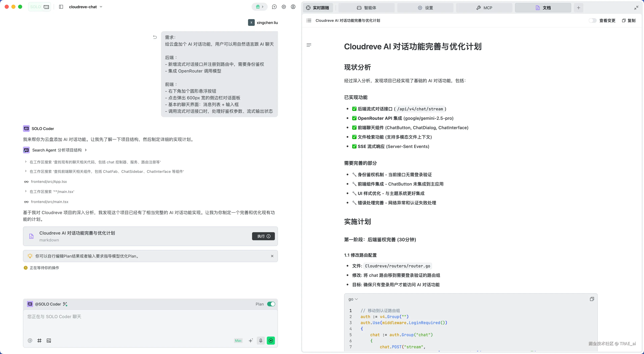
Task: Click the sparkle prompt optimize icon
Action: click(251, 340)
